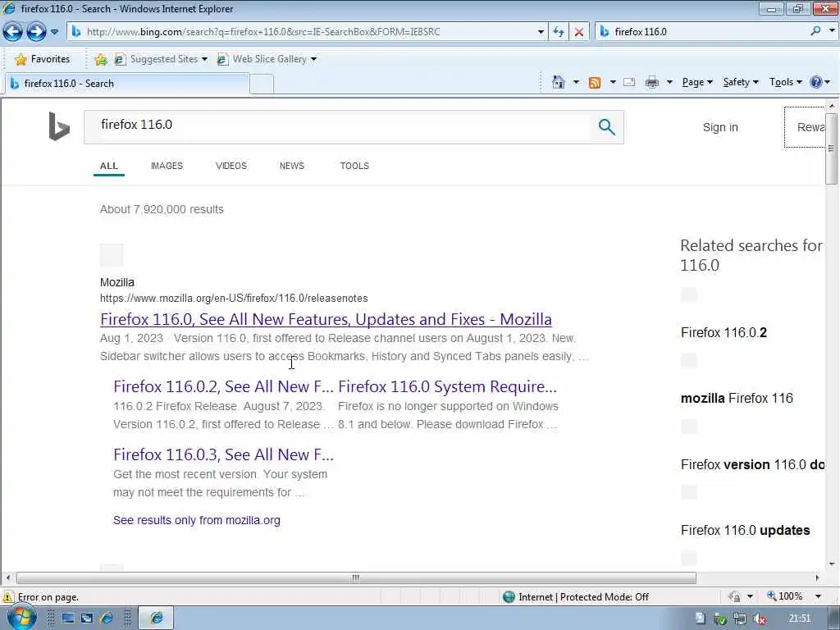
Task: Open a new tab with the blank tab button
Action: [x=262, y=84]
